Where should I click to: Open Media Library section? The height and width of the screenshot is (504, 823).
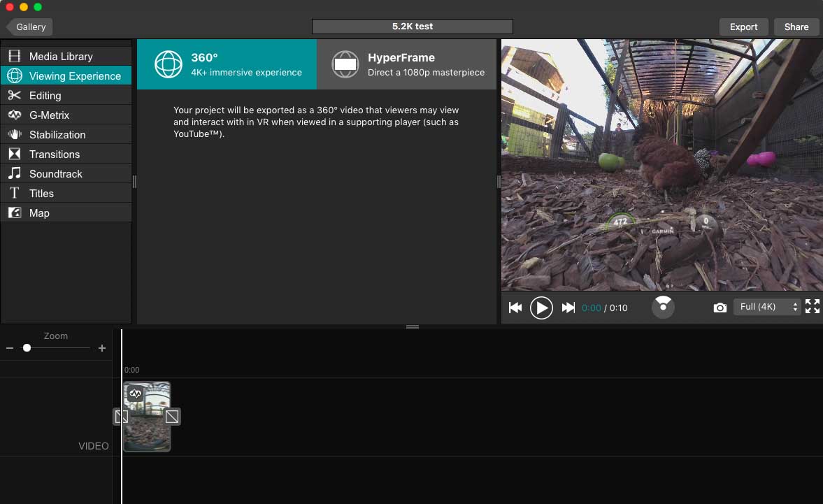pos(66,56)
